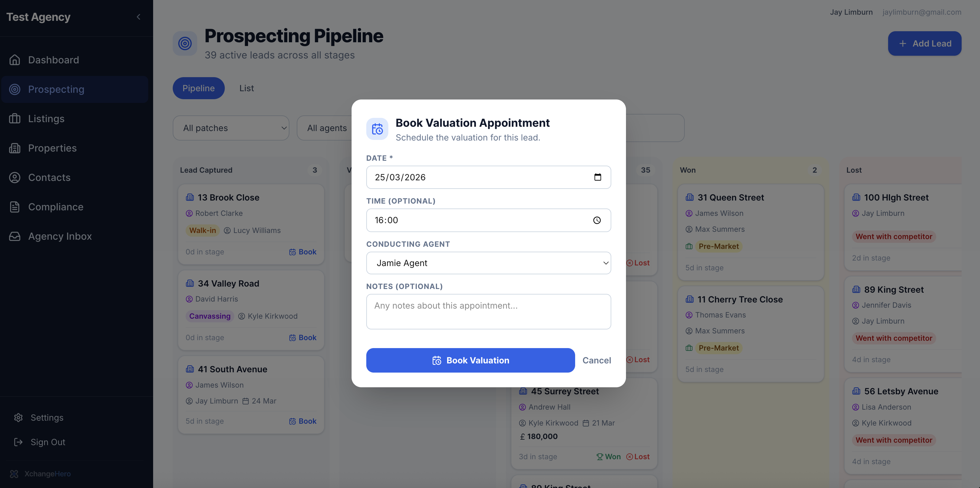Click the Agency Inbox tray icon
This screenshot has width=980, height=488.
click(14, 236)
